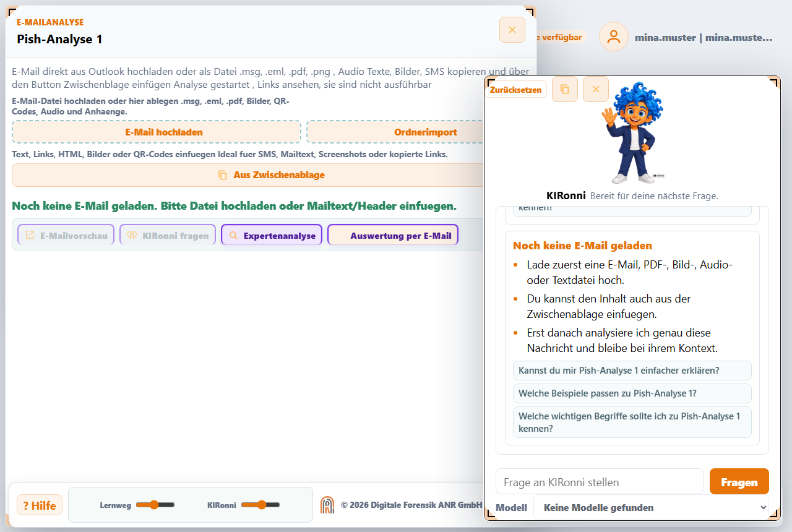Click the bullet 'Du kannst den Inhalt auch'

609,306
